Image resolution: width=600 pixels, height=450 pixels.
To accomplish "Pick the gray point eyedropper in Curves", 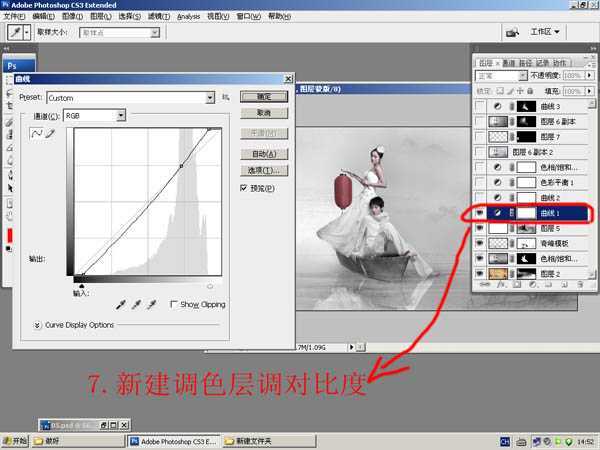I will pyautogui.click(x=136, y=305).
